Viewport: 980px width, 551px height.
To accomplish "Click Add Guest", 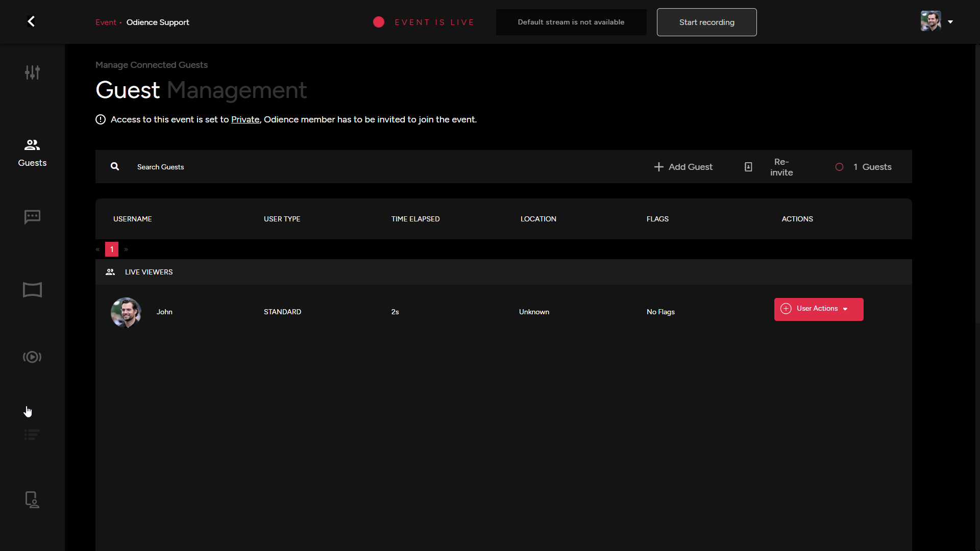I will [683, 167].
